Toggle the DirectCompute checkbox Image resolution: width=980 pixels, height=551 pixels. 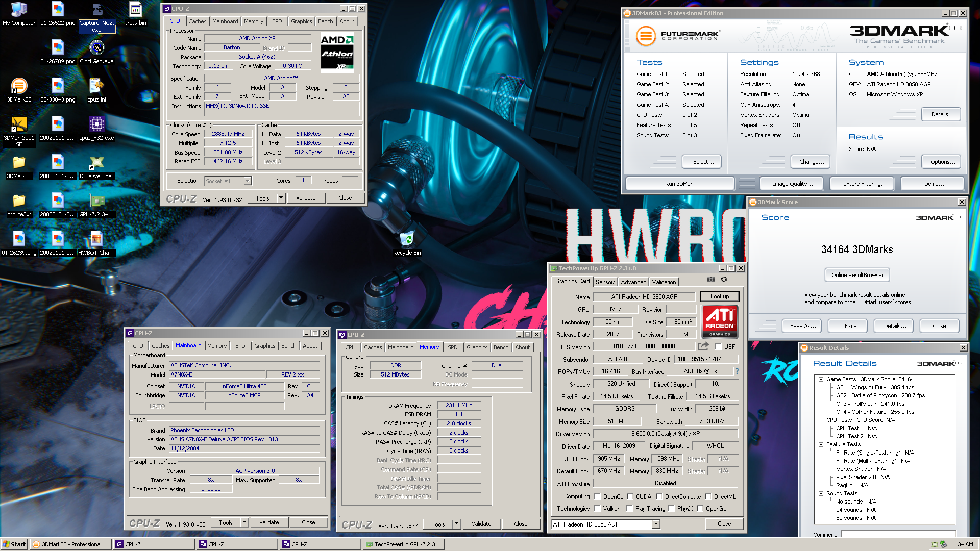tap(659, 497)
